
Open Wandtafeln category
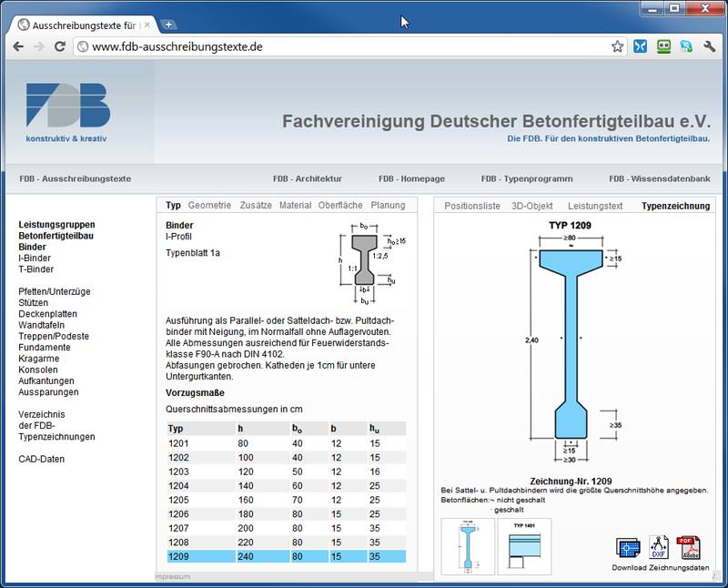pos(41,325)
